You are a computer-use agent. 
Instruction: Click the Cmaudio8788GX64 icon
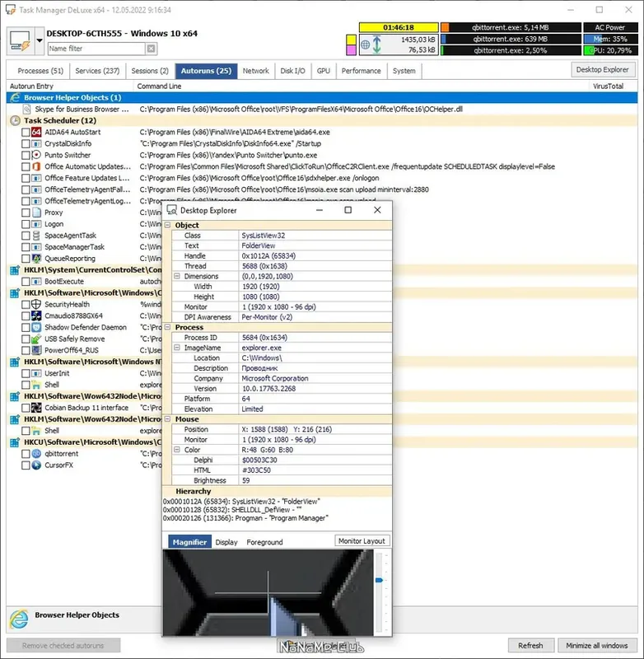point(36,315)
